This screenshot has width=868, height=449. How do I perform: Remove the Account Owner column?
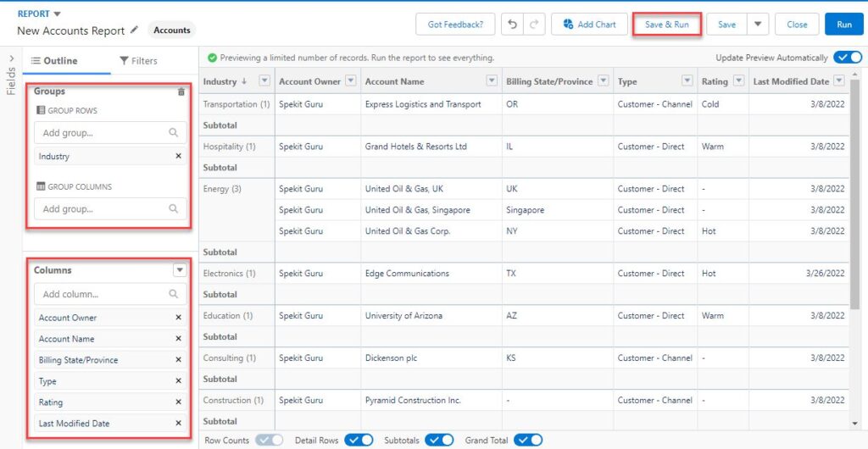tap(178, 318)
